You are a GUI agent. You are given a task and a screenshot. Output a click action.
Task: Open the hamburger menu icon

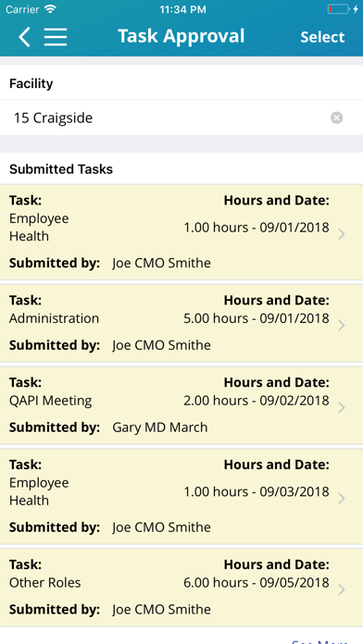coord(56,37)
